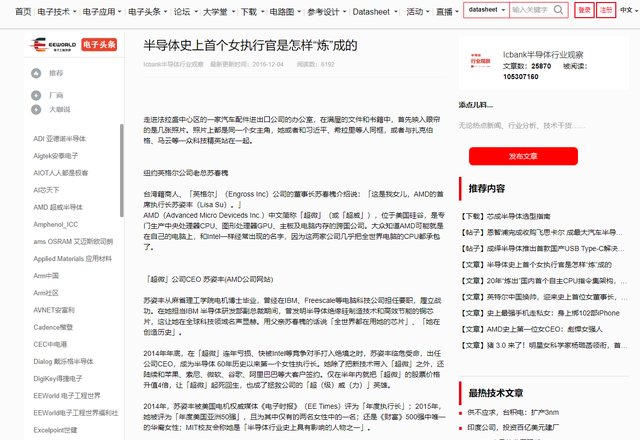Open Amphenol_ICC vendor
The image size is (640, 440).
point(56,224)
